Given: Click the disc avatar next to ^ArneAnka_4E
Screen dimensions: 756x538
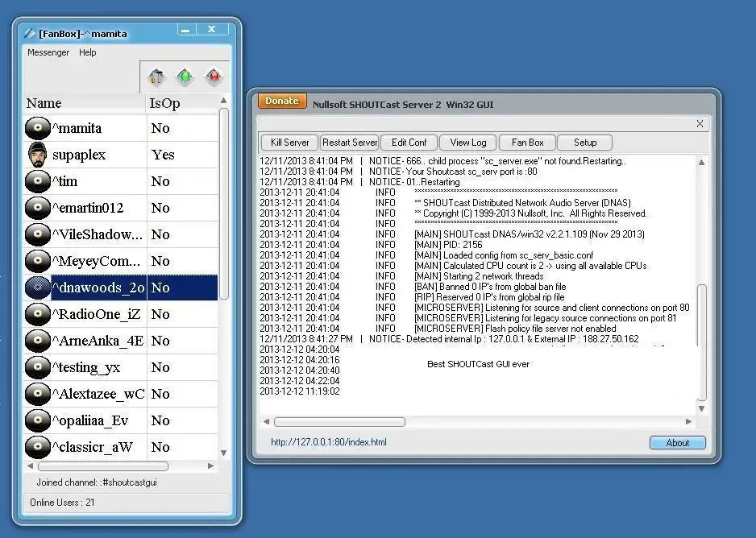Looking at the screenshot, I should (38, 341).
